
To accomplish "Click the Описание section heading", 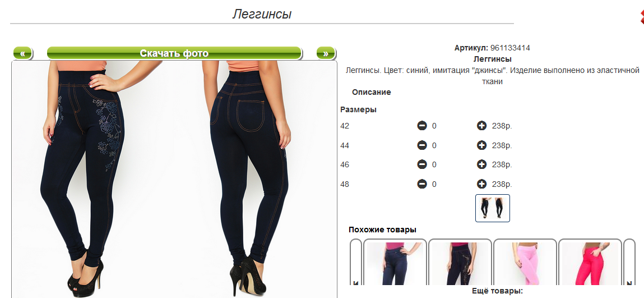I will pos(371,92).
